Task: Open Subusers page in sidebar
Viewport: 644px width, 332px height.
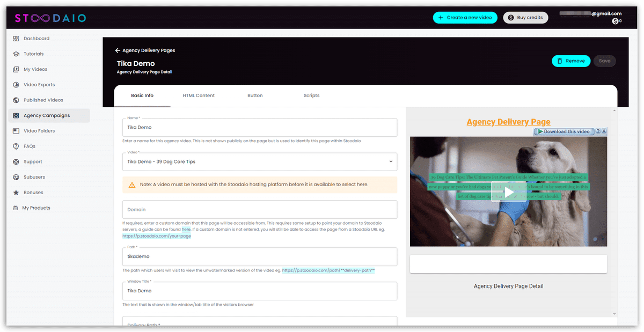Action: pyautogui.click(x=34, y=177)
